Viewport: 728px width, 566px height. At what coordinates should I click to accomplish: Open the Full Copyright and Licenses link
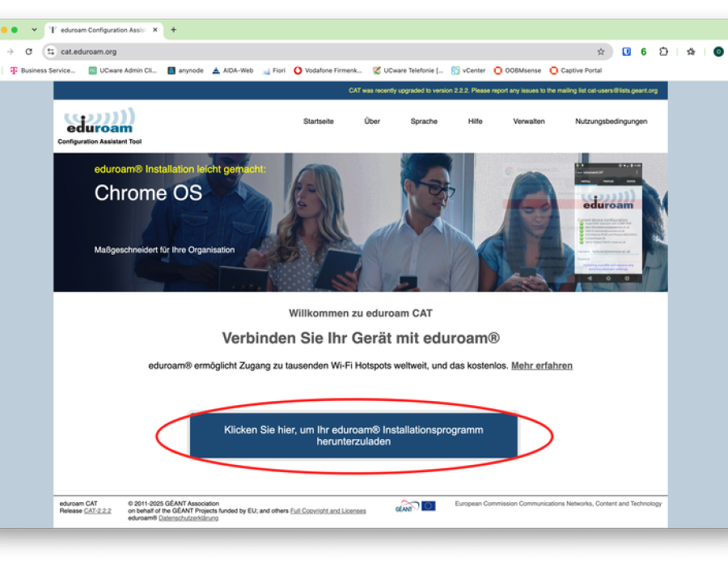[x=328, y=511]
